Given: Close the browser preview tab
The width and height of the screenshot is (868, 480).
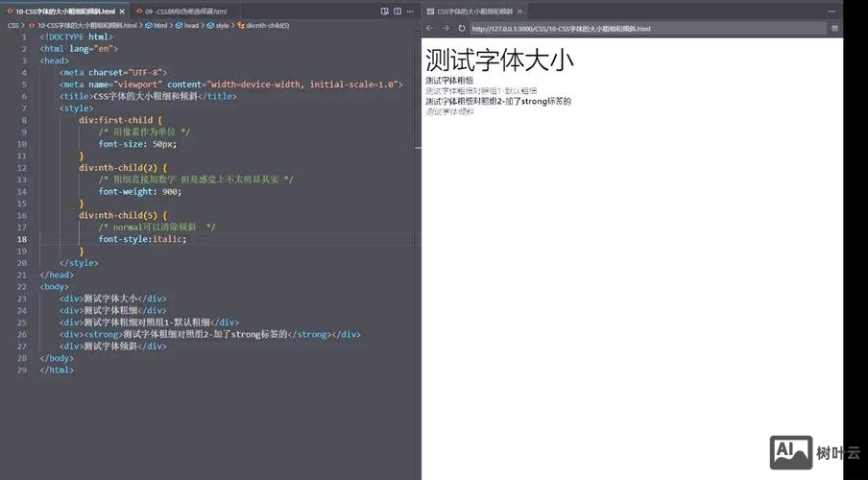Looking at the screenshot, I should [x=519, y=12].
